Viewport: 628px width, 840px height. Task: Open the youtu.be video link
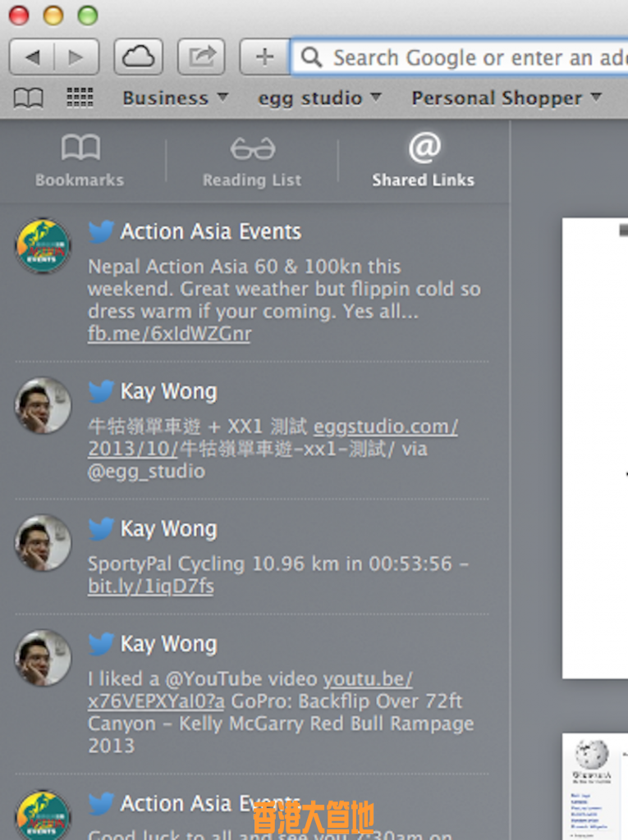368,679
